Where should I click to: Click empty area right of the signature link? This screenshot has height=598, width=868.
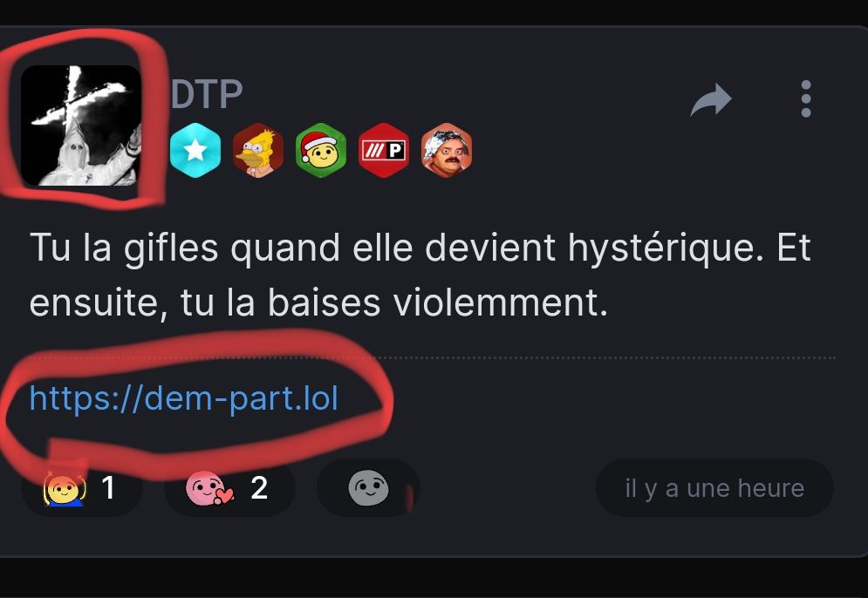tap(609, 398)
